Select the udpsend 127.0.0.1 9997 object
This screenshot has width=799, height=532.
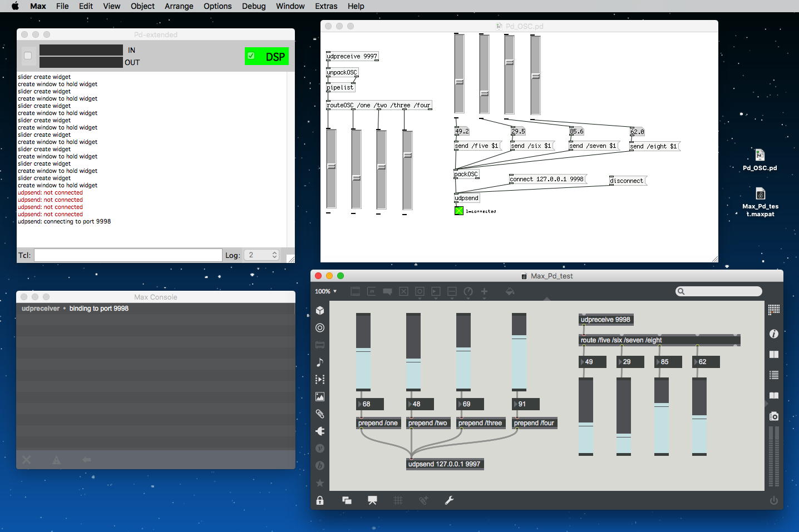[x=445, y=464]
